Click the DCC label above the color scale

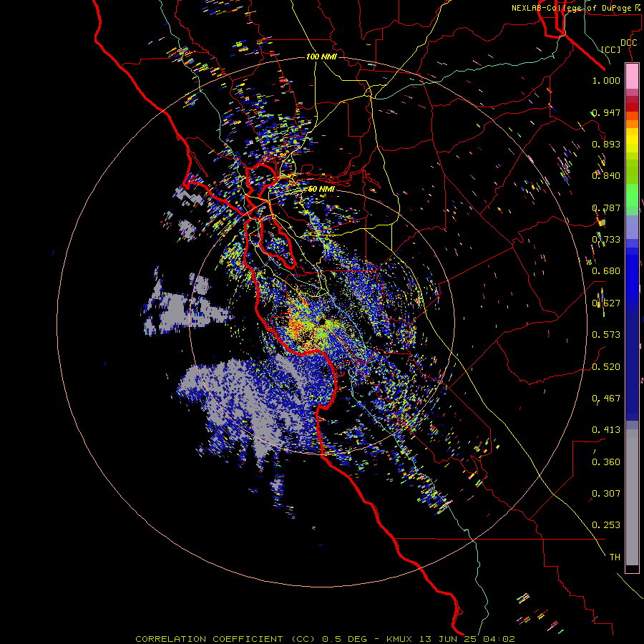coord(628,43)
